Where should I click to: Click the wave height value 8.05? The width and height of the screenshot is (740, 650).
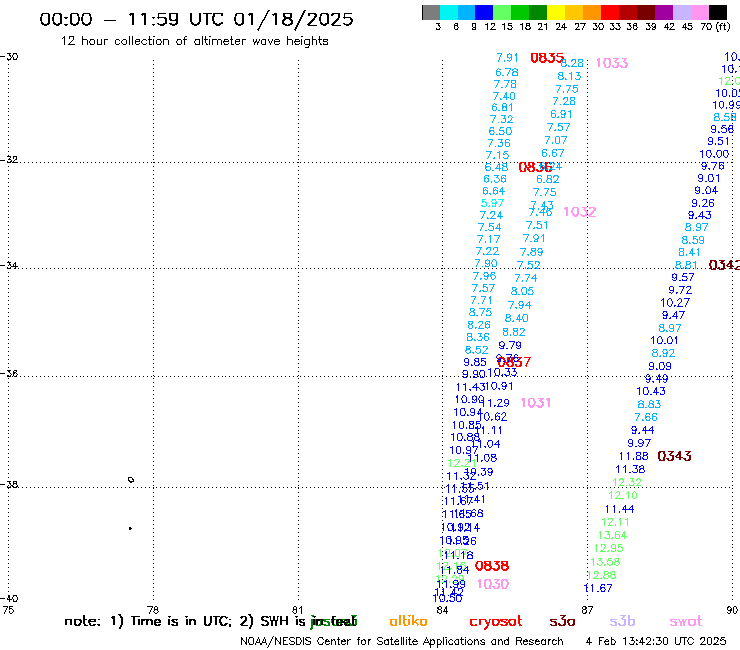pyautogui.click(x=522, y=291)
